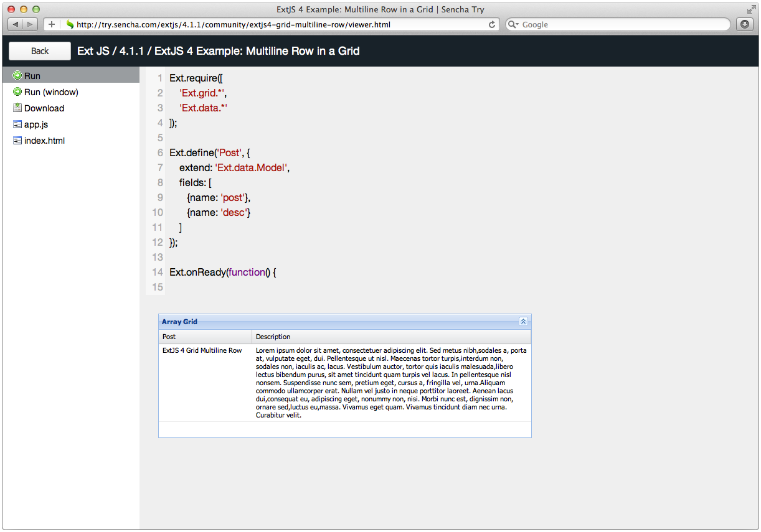The height and width of the screenshot is (532, 761).
Task: Click the 'Ext.grid.*' string in code
Action: point(202,93)
